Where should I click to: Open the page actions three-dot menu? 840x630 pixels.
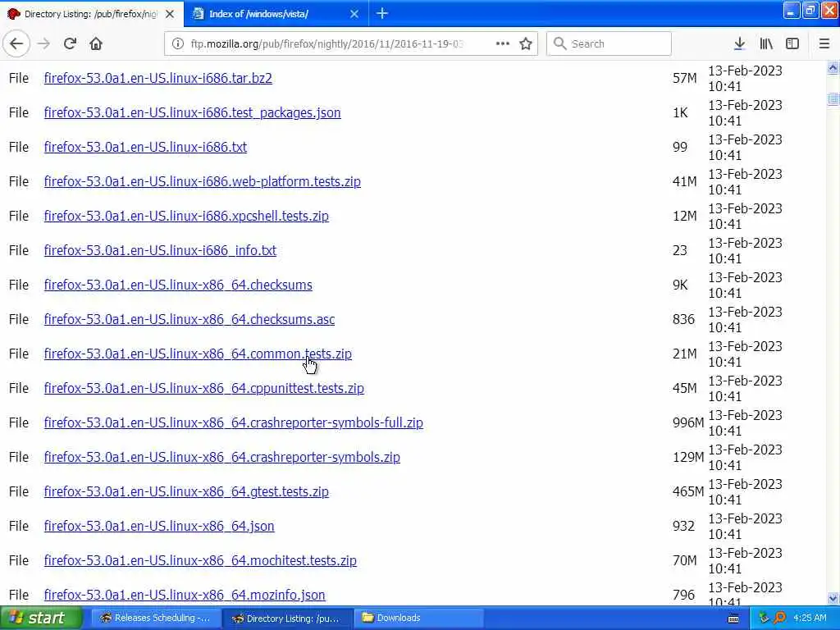[x=503, y=43]
